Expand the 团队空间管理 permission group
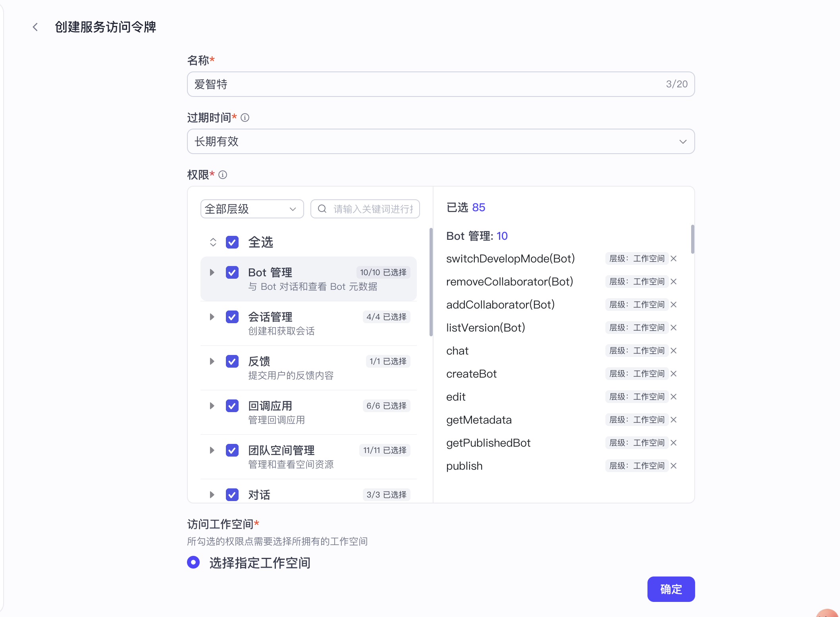Screen dimensions: 840x617 [211, 450]
